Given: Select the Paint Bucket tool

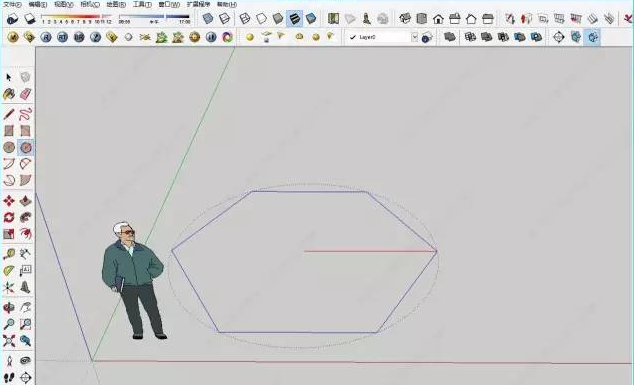Looking at the screenshot, I should (9, 94).
